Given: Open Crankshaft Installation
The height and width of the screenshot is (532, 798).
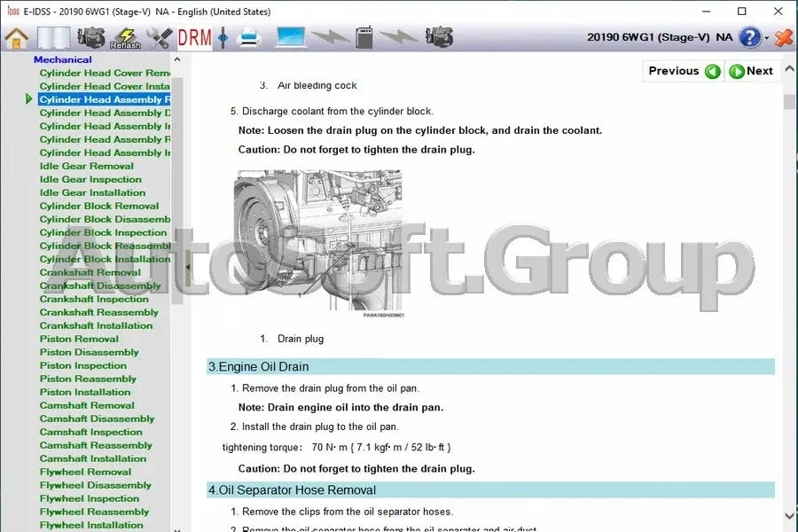Looking at the screenshot, I should click(x=96, y=325).
